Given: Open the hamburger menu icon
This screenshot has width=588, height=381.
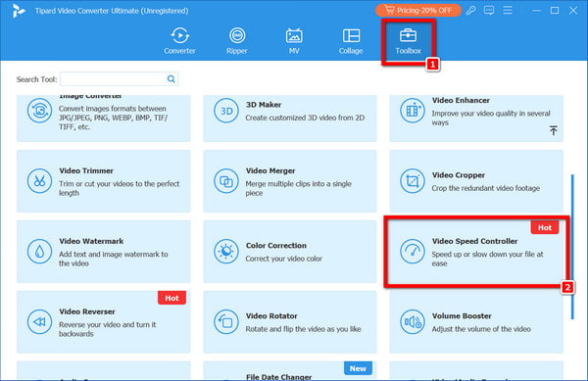Looking at the screenshot, I should pos(508,10).
